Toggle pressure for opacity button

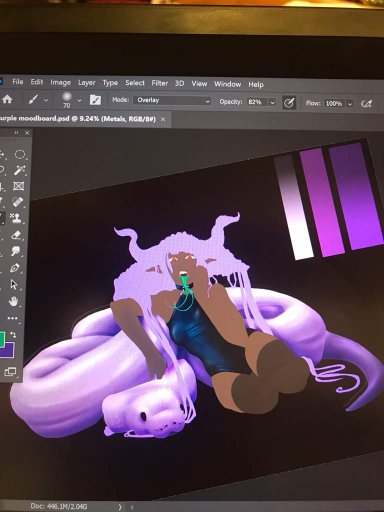(x=289, y=103)
